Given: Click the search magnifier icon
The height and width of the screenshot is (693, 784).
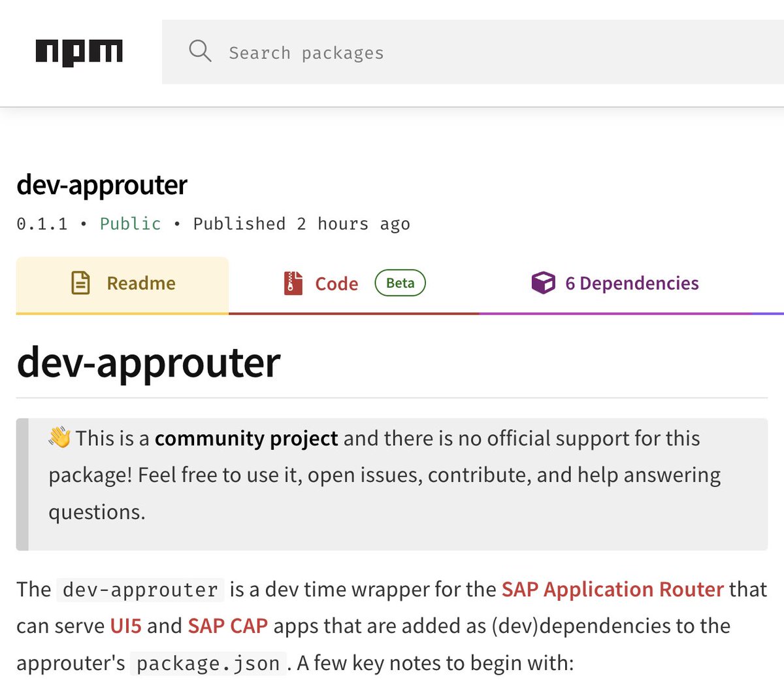Looking at the screenshot, I should [200, 51].
